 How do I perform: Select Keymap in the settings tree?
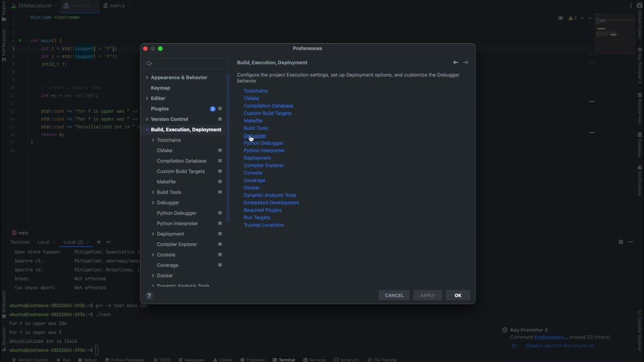pos(160,88)
